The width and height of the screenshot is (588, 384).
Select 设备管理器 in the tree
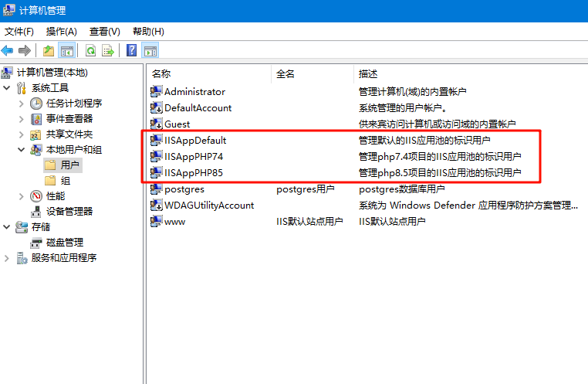pyautogui.click(x=69, y=212)
